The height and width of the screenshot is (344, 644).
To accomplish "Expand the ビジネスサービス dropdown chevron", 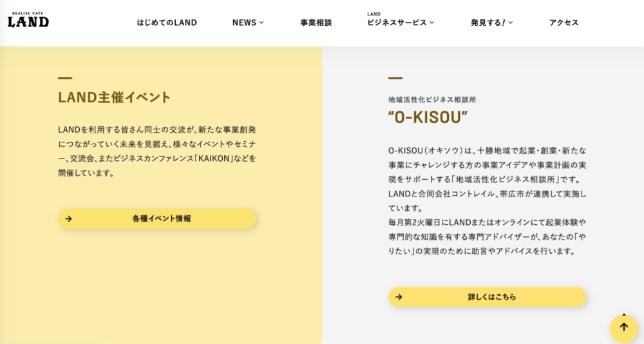I will point(432,23).
